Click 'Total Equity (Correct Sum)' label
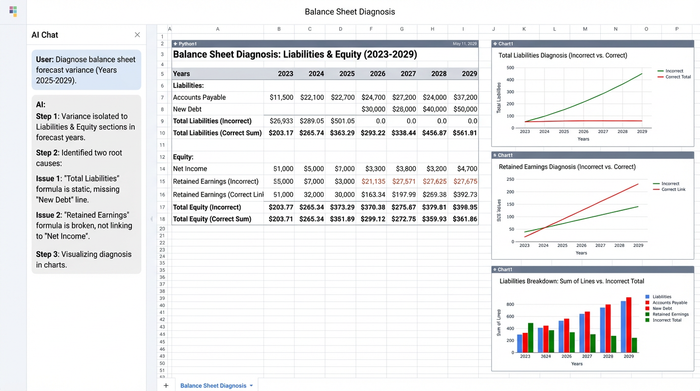The height and width of the screenshot is (391, 700). pos(212,219)
